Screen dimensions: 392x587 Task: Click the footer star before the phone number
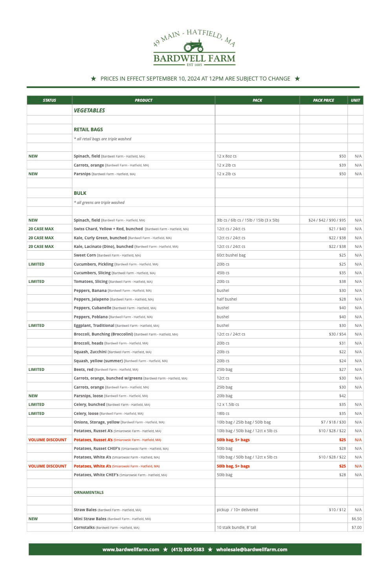coord(165,549)
